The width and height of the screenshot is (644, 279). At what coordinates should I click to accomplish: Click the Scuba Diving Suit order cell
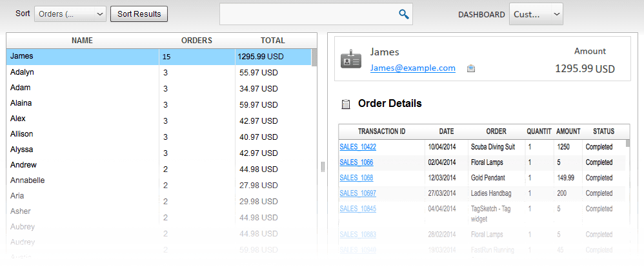point(492,147)
